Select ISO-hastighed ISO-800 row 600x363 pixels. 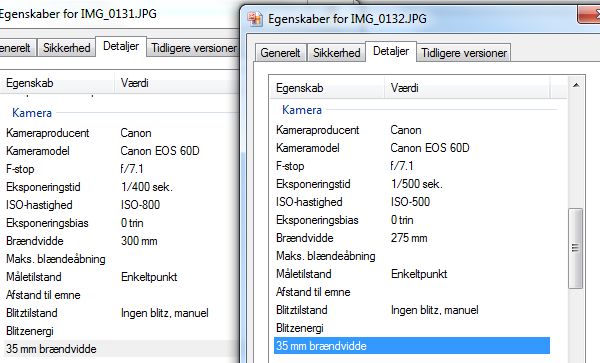[121, 205]
